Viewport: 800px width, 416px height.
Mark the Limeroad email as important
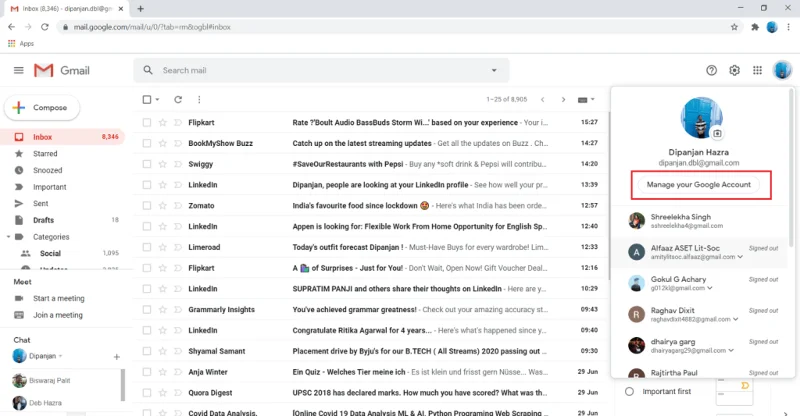(178, 247)
